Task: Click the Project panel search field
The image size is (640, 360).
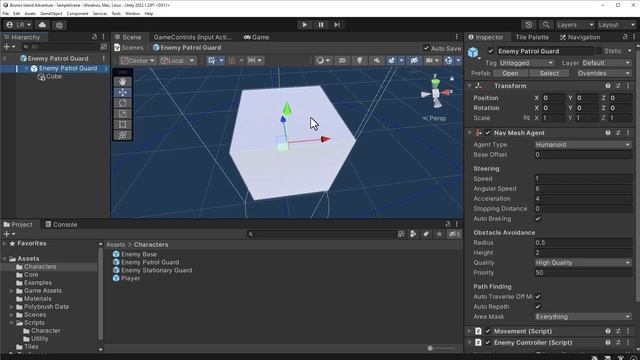Action: pyautogui.click(x=322, y=234)
